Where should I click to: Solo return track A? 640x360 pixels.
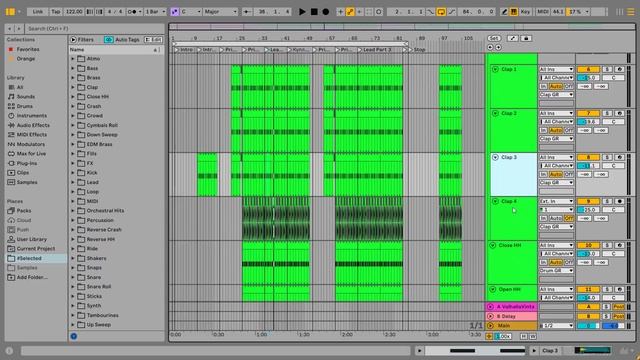606,307
